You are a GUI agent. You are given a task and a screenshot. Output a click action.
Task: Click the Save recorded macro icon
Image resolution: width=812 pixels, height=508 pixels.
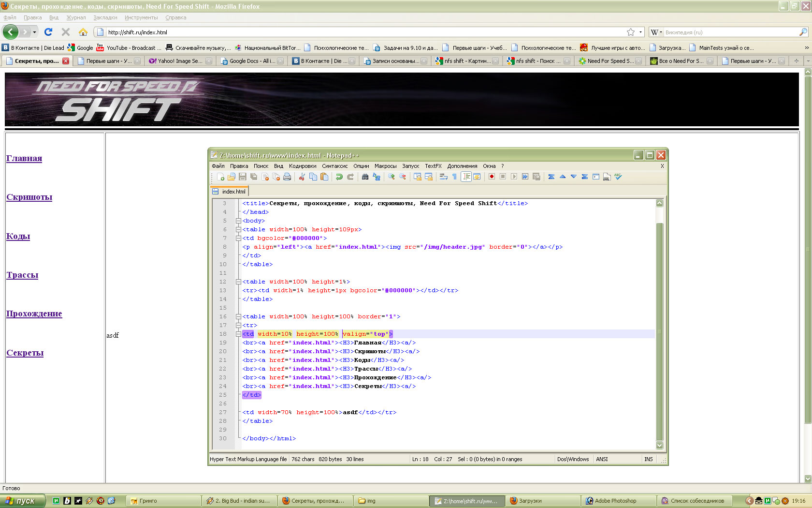click(x=536, y=177)
